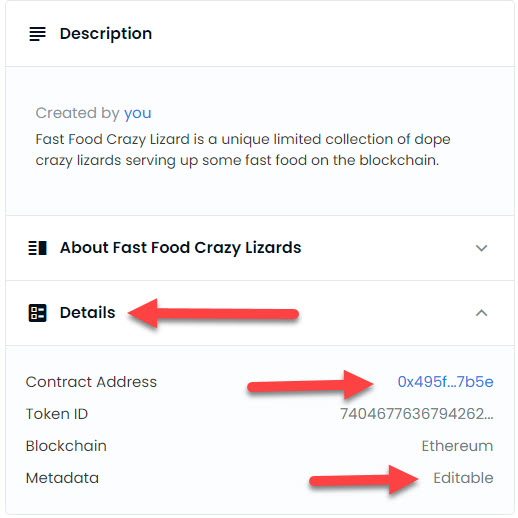The width and height of the screenshot is (518, 518).
Task: Click the Fast Food Crazy Lizard description text
Action: click(243, 150)
